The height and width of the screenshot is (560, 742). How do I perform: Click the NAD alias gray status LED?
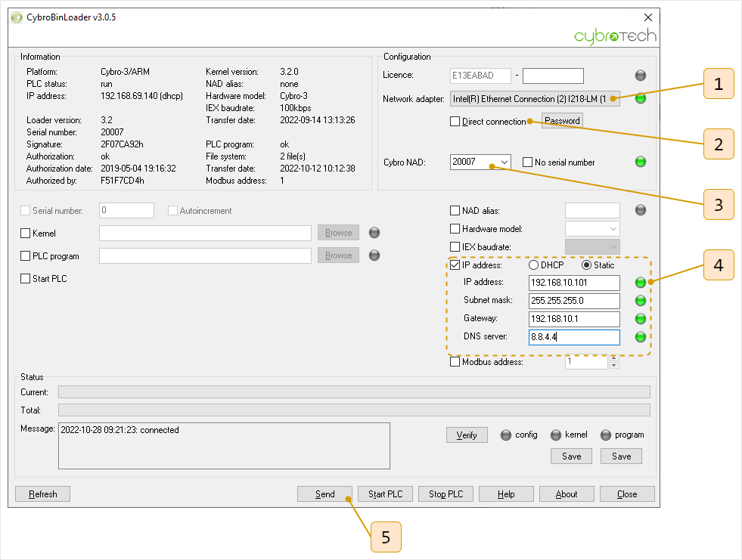[x=640, y=210]
